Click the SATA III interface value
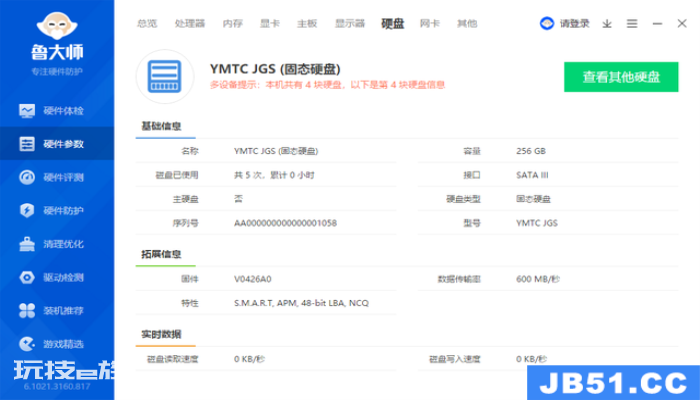This screenshot has width=700, height=400. [532, 175]
